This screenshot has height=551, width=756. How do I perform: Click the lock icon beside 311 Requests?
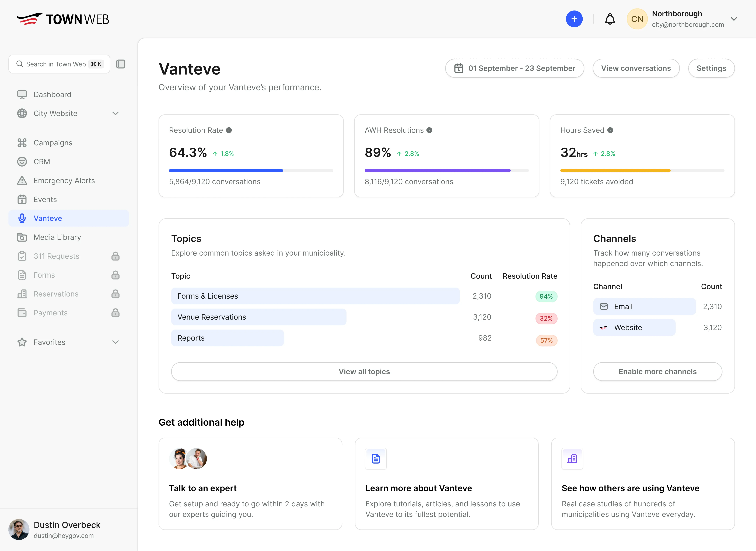(115, 256)
